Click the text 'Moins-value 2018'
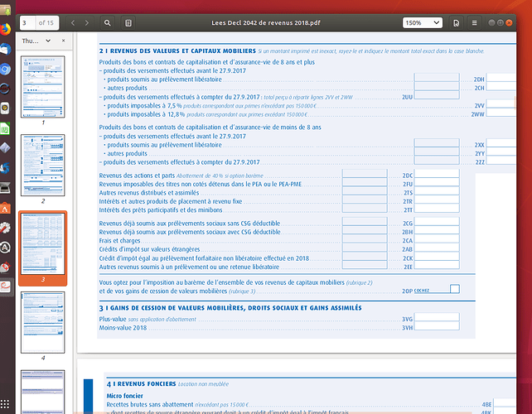This screenshot has width=532, height=414. click(123, 328)
